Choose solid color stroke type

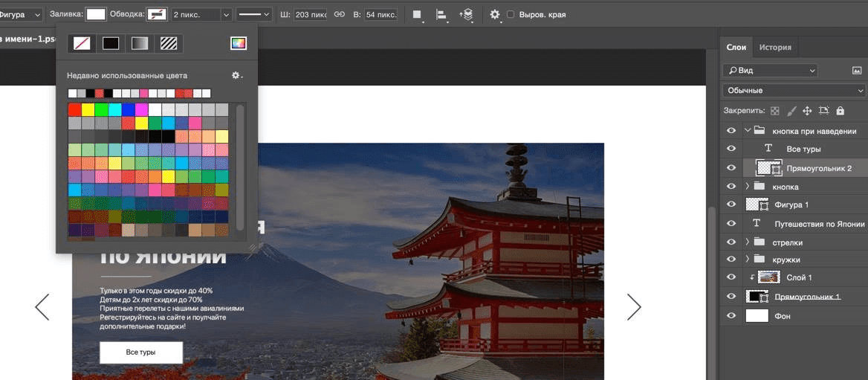pyautogui.click(x=111, y=44)
